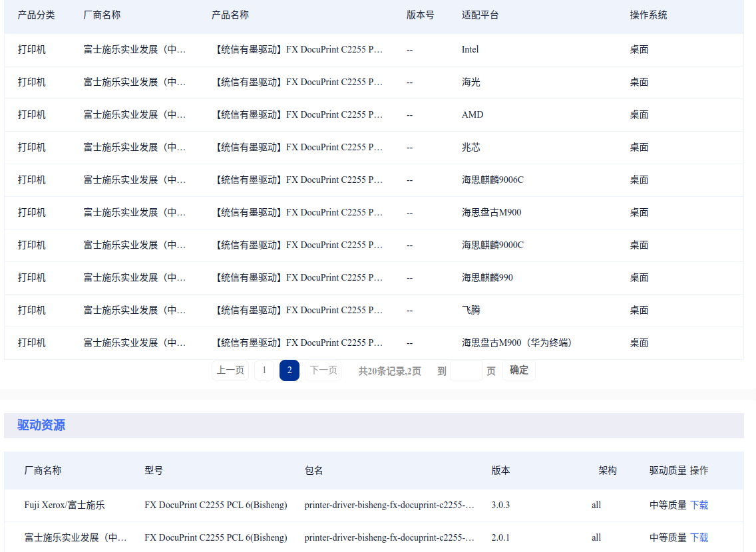Screen dimensions: 756x552
Task: Confirm page jump with 确定
Action: point(519,370)
